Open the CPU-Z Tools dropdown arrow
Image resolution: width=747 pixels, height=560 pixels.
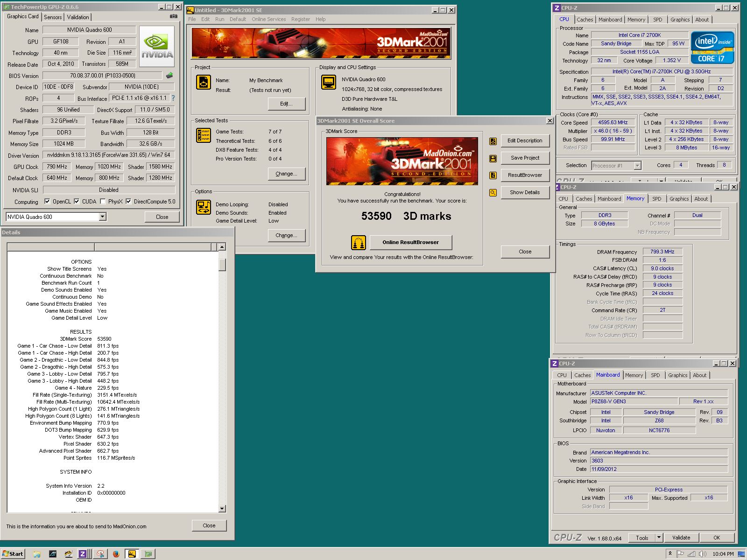(659, 538)
